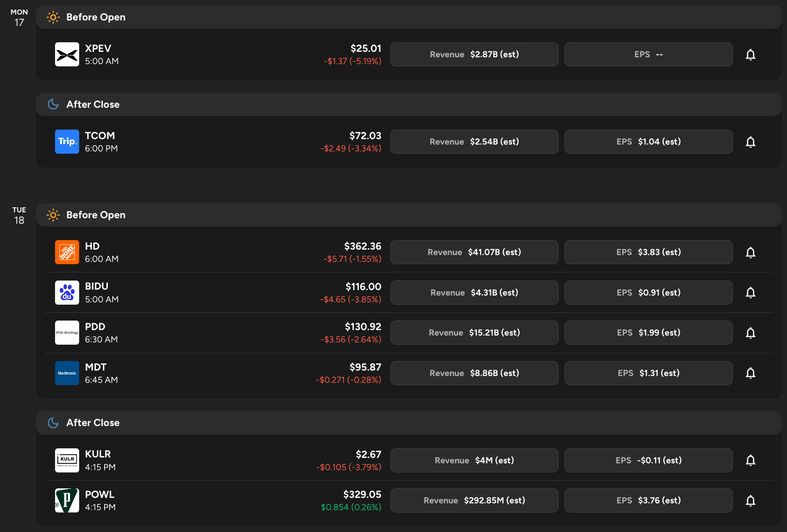Click PDD report time 6:30 AM
This screenshot has width=787, height=532.
[101, 340]
